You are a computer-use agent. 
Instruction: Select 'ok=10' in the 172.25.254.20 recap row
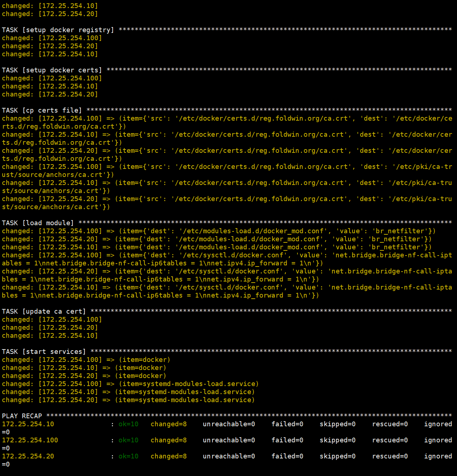click(x=128, y=456)
